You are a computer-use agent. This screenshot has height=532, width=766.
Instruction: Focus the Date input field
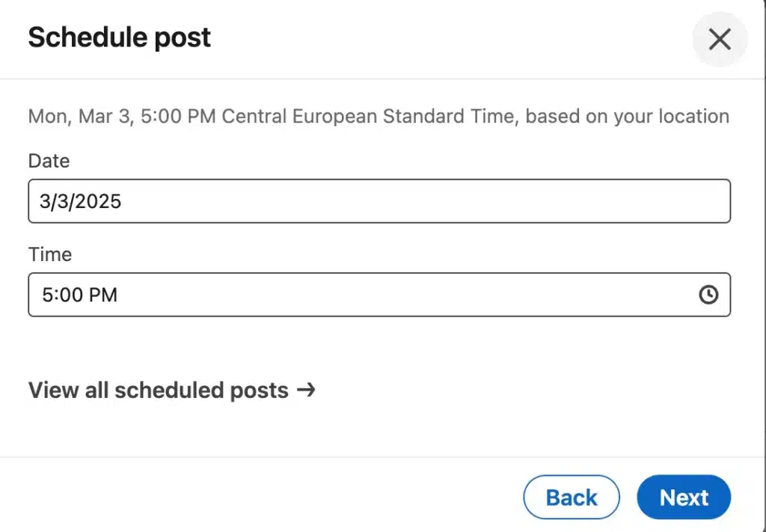pyautogui.click(x=379, y=201)
